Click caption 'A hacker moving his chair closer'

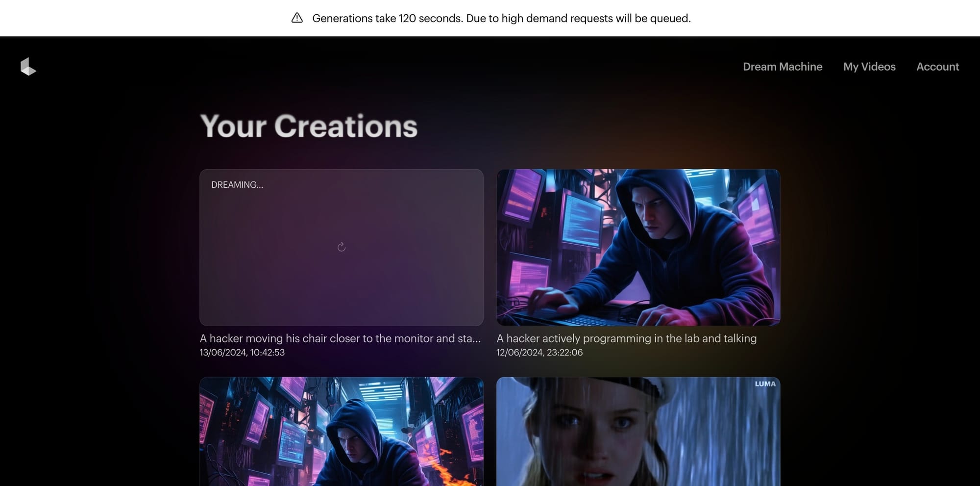(340, 338)
